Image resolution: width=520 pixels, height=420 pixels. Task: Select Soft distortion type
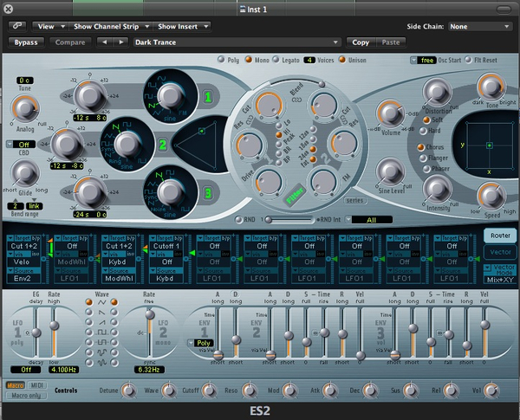[x=426, y=120]
